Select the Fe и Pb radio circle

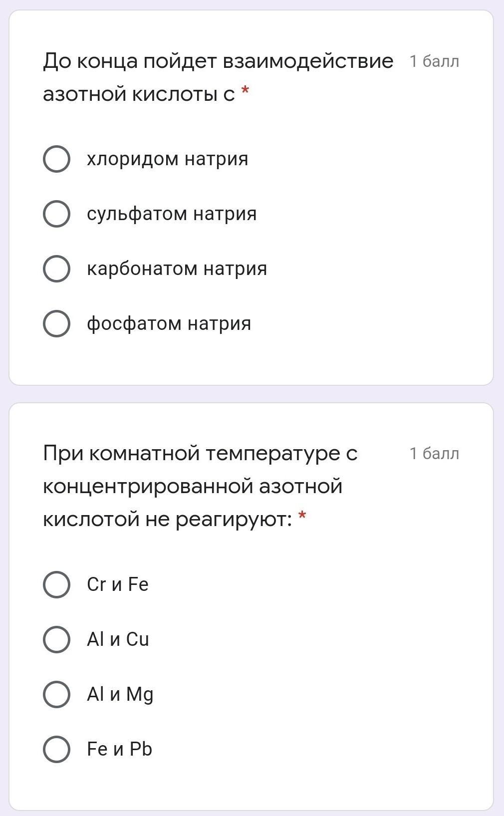56,750
